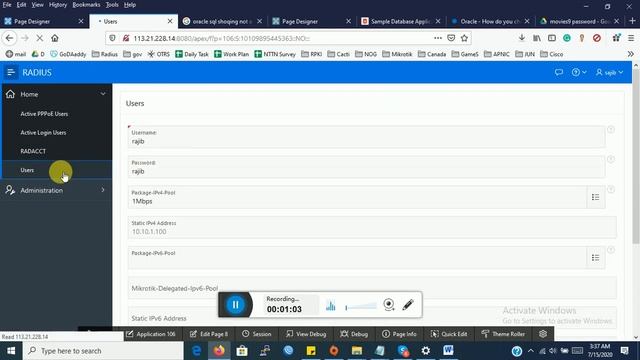Close the Users browser tab
The height and width of the screenshot is (360, 640).
[x=170, y=21]
